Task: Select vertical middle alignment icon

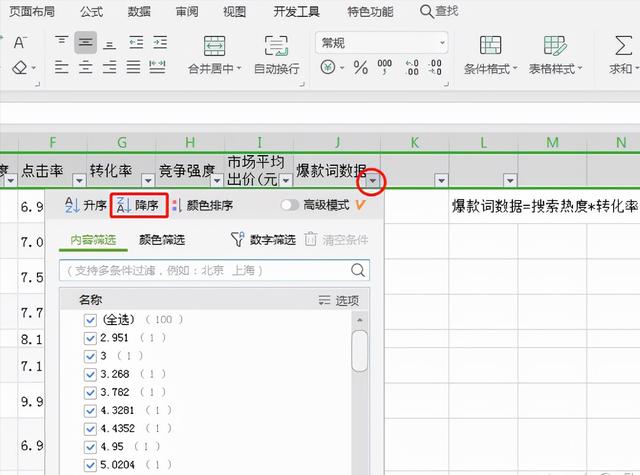Action: pos(85,42)
